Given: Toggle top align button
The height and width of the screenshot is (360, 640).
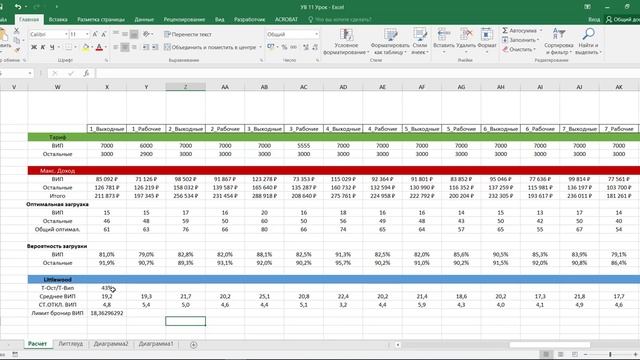Looking at the screenshot, I should point(116,34).
